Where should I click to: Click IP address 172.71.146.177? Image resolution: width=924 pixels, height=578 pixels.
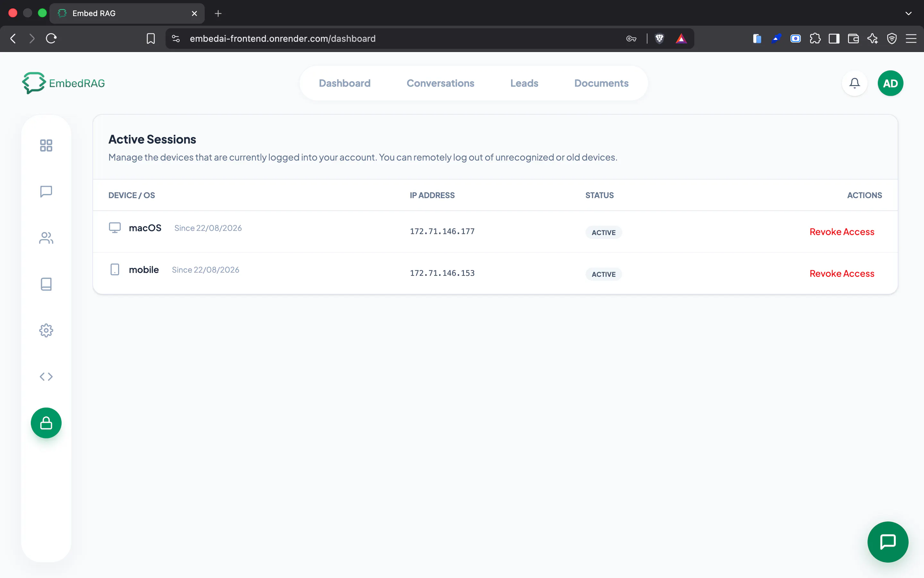coord(442,231)
